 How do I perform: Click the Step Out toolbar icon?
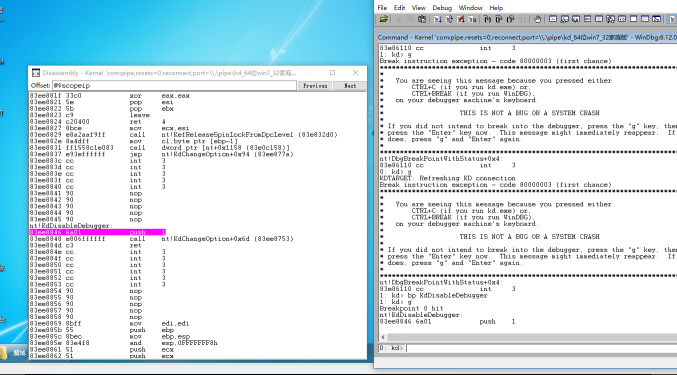tap(511, 19)
